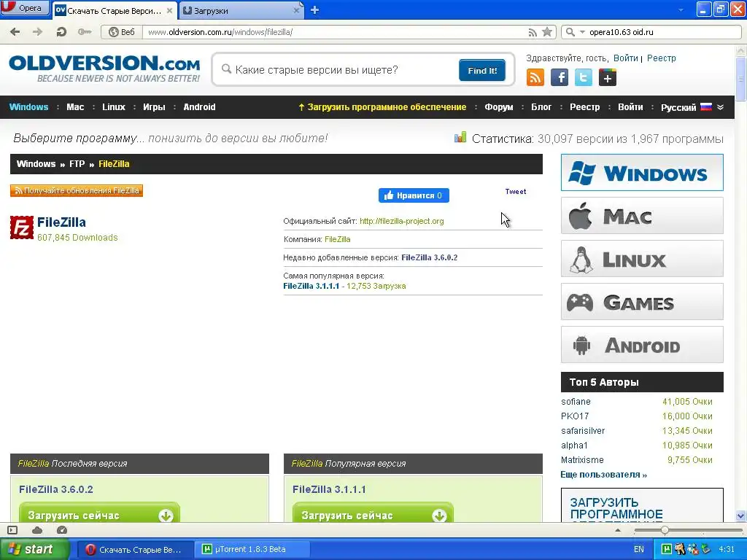Viewport: 747px width, 560px height.
Task: Switch to the µTorrent 1.8.3 Beta taskbar item
Action: [251, 549]
